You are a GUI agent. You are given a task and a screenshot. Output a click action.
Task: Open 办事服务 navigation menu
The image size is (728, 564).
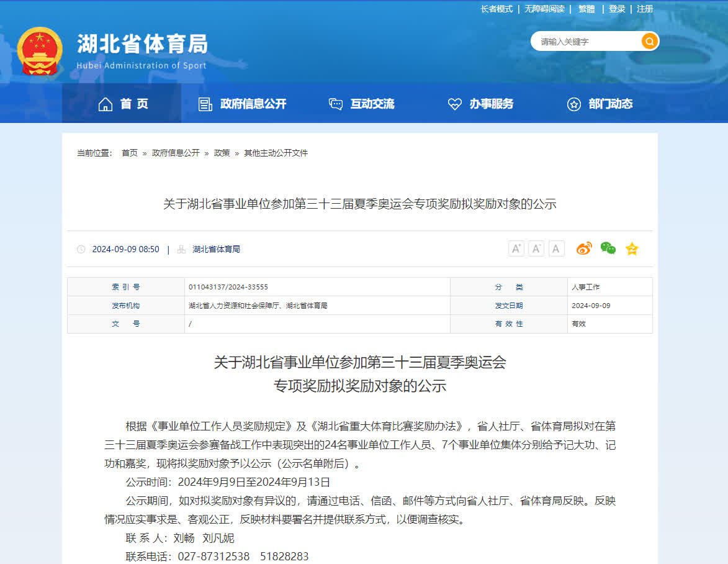click(x=481, y=104)
